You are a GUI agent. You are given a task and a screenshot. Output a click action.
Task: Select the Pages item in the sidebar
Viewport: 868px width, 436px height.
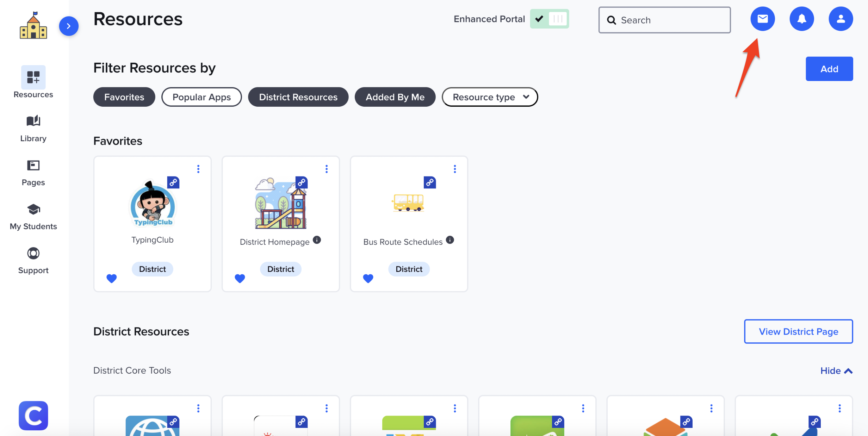(x=33, y=173)
